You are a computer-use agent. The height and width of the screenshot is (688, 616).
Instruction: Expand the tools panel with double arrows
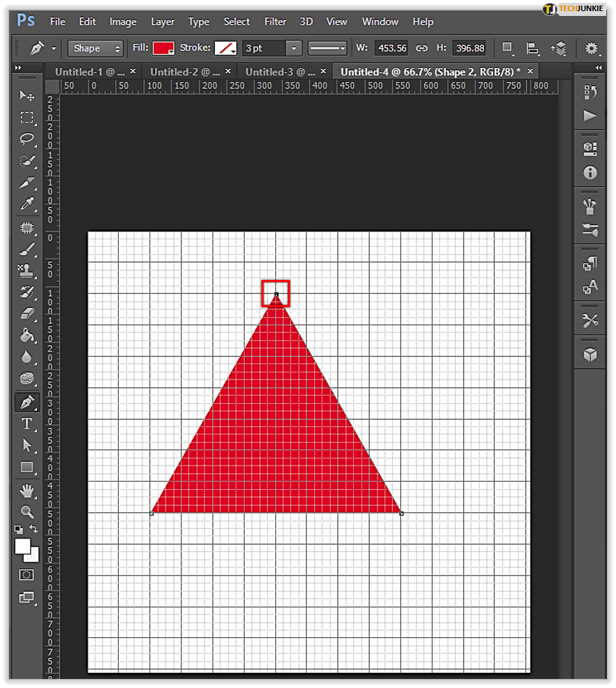click(18, 67)
